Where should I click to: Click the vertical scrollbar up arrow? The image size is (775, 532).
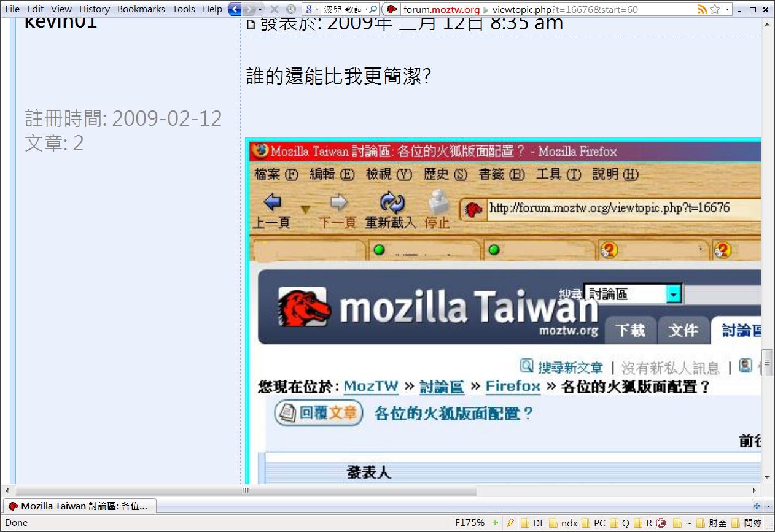pyautogui.click(x=767, y=23)
